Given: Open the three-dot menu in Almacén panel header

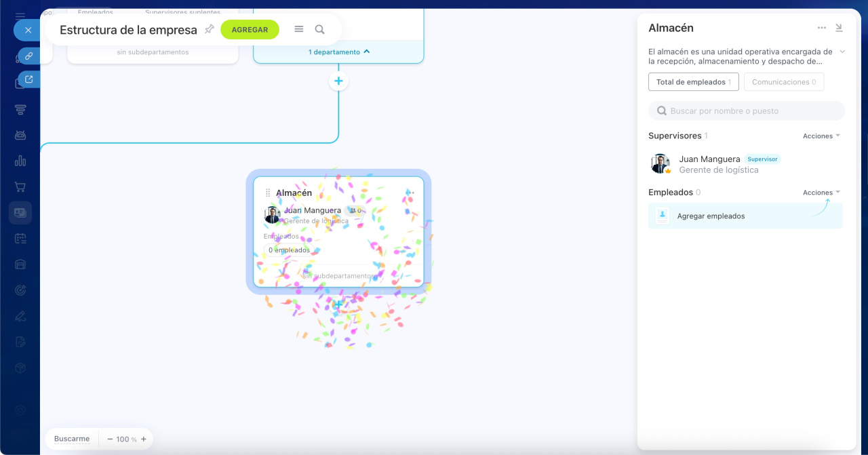Looking at the screenshot, I should click(x=822, y=28).
